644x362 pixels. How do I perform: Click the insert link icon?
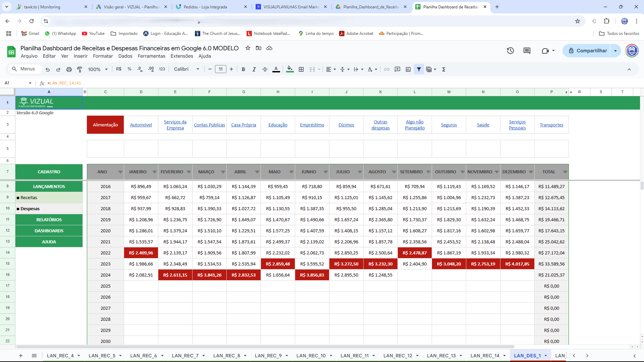387,69
